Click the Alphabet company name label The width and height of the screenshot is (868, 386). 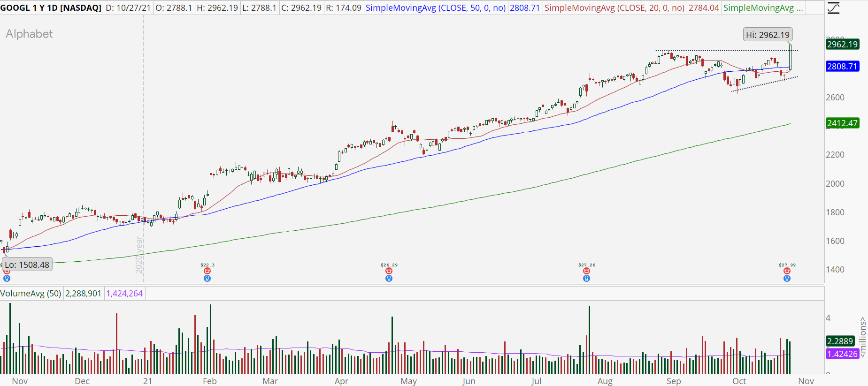click(29, 34)
